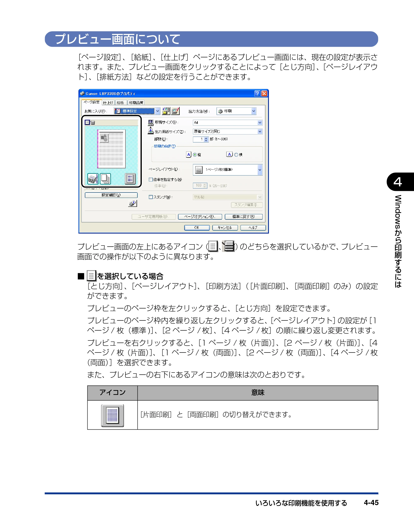Viewport: 414px width, 532px height.
Task: Enable the 倍率を指定する checkbox
Action: coord(151,180)
